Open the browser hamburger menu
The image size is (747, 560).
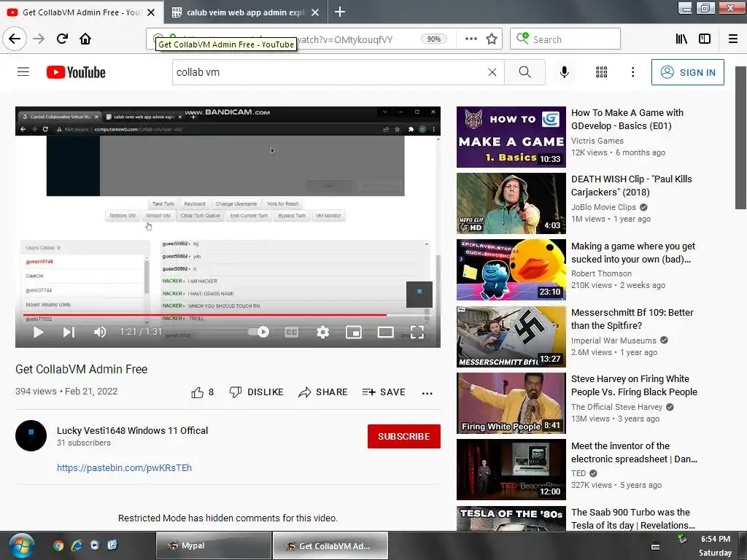[733, 39]
